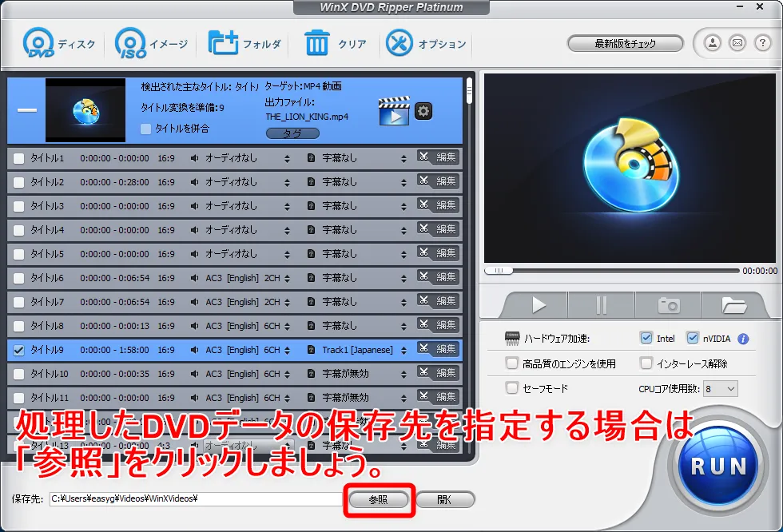Viewport: 783px width, 532px height.
Task: Enable インターレース解除 checkbox
Action: point(646,363)
